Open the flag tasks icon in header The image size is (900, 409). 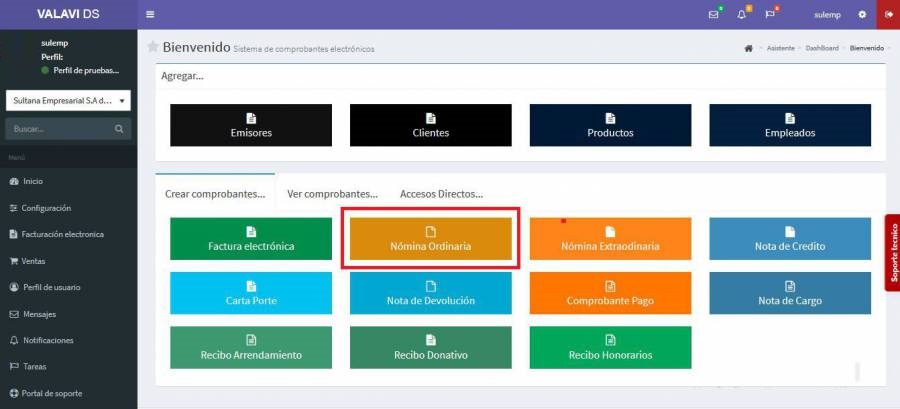tap(770, 14)
